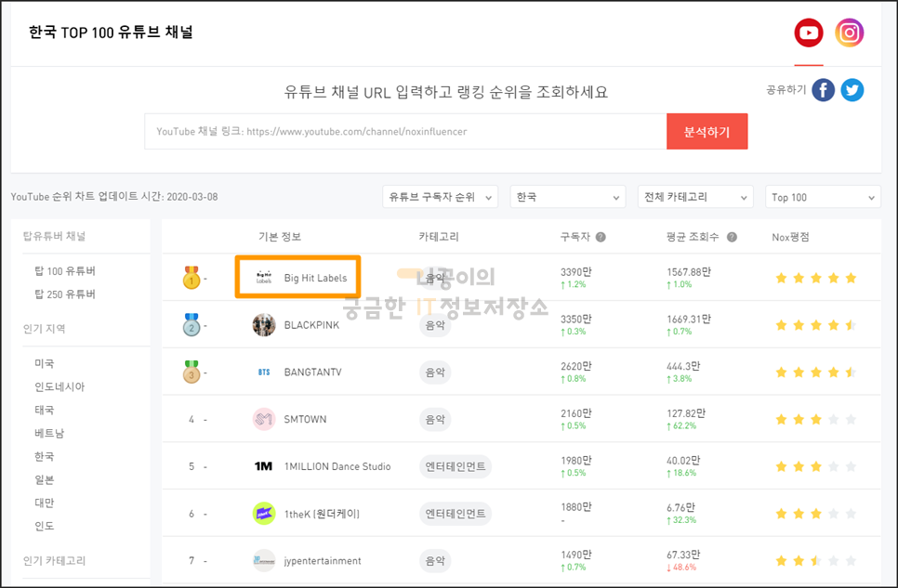The image size is (898, 588).
Task: Click the Big Hit Labels star rating
Action: tap(816, 279)
